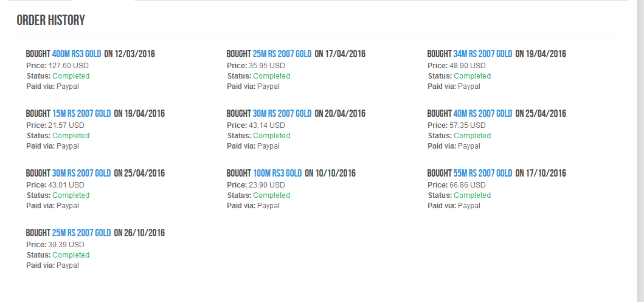This screenshot has height=302, width=644.
Task: Open 30M RS 2007 Gold order from 20/04/2016
Action: 282,114
